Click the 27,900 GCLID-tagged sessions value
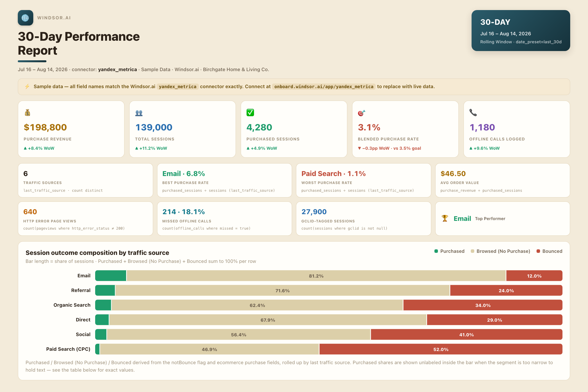 coord(314,212)
